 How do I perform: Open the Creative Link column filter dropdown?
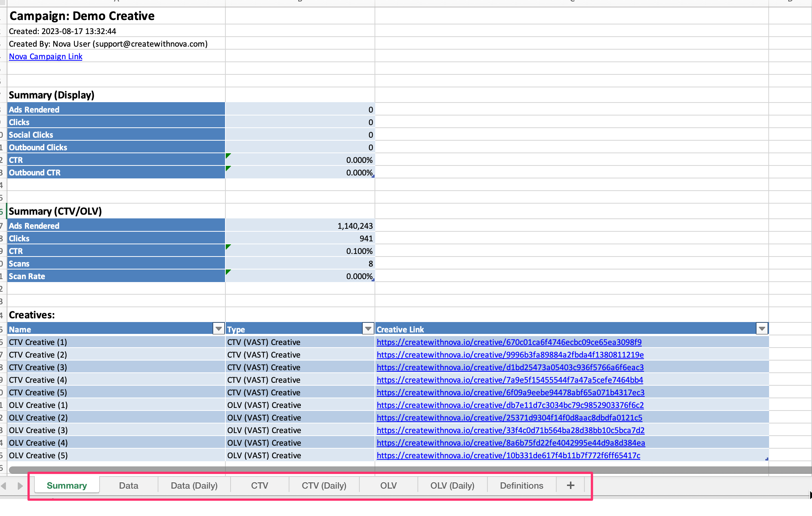[762, 329]
